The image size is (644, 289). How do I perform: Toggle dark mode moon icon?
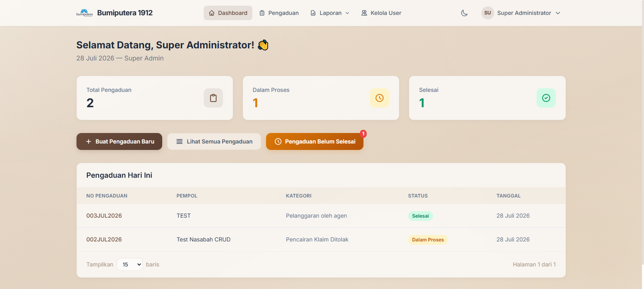coord(464,13)
